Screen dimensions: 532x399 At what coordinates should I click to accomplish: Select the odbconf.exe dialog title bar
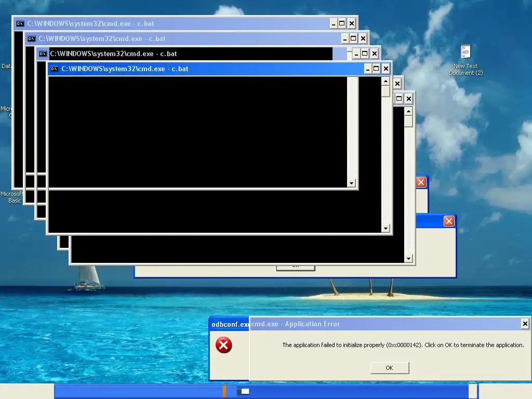pos(229,324)
